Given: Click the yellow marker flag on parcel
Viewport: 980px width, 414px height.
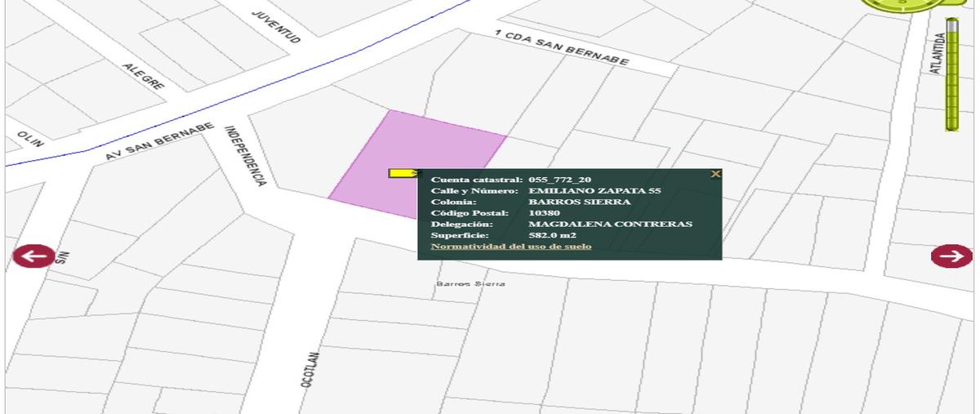Looking at the screenshot, I should click(403, 173).
